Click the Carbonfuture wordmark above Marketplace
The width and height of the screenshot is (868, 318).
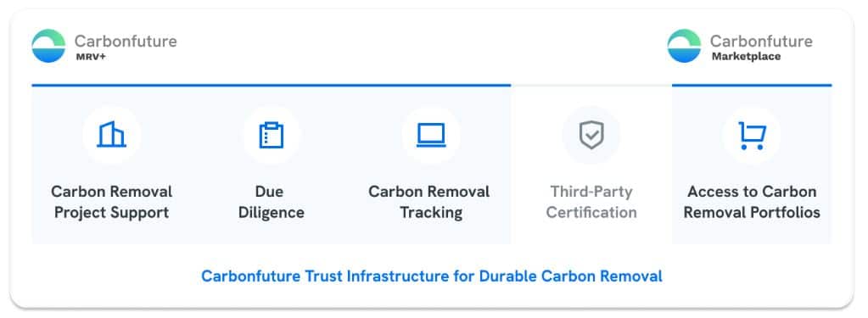pyautogui.click(x=761, y=41)
